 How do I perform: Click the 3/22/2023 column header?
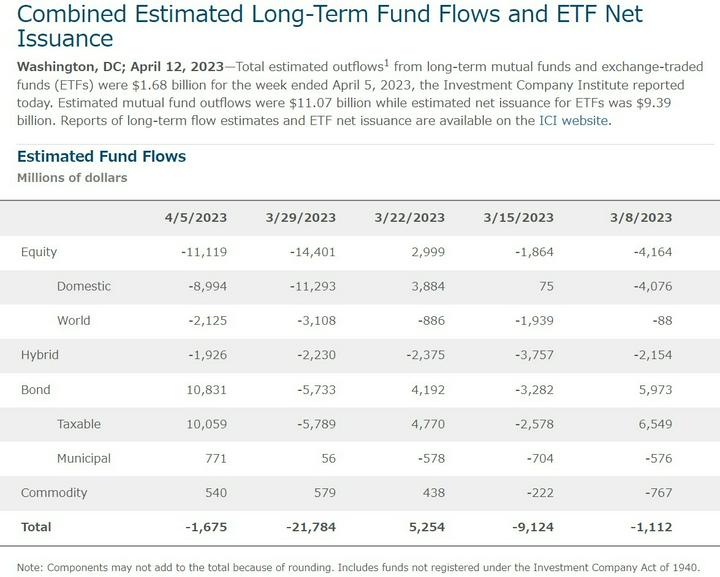point(410,217)
